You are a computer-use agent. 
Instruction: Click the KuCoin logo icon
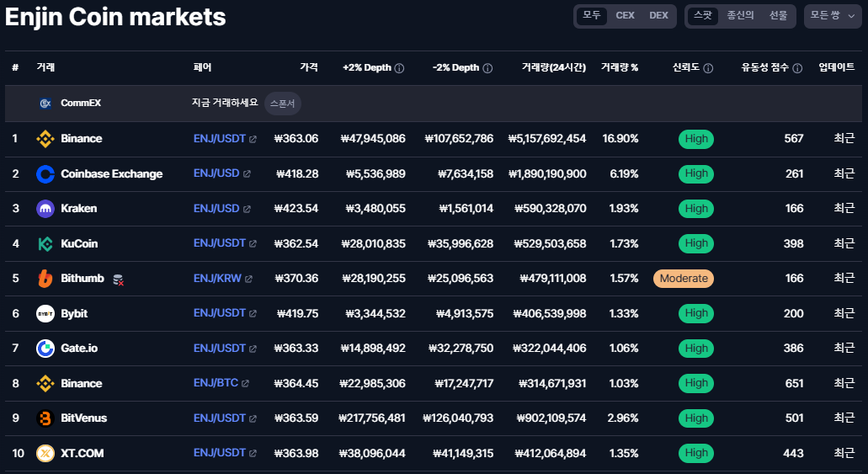(x=45, y=243)
